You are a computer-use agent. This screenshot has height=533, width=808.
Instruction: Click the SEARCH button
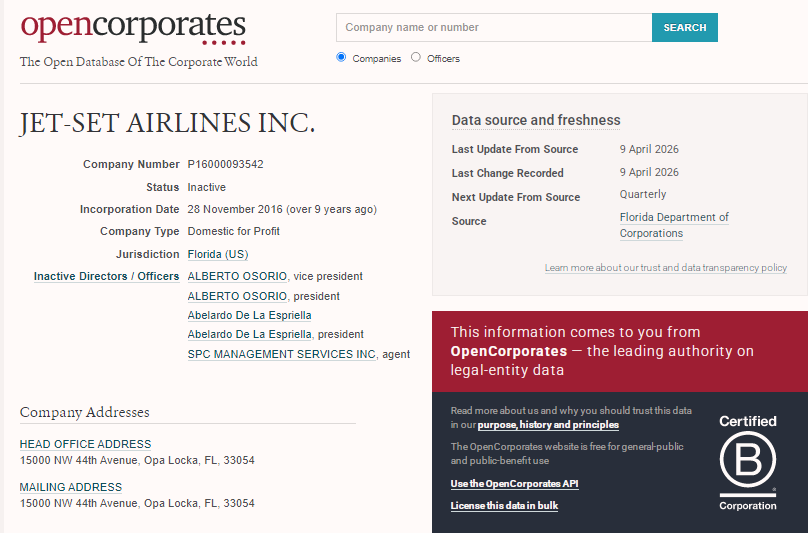pos(684,27)
